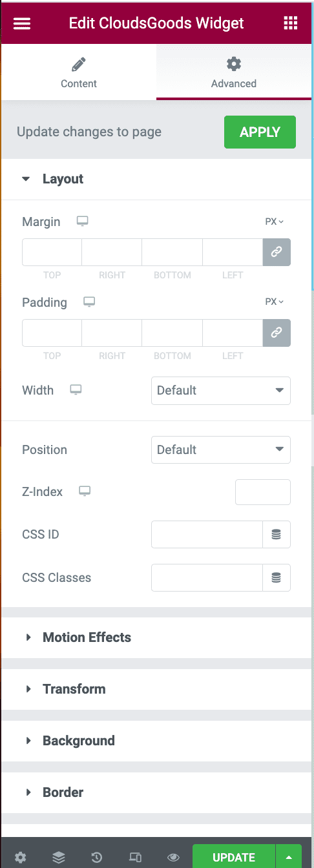This screenshot has width=314, height=868.
Task: Switch to the Content tab
Action: (x=79, y=72)
